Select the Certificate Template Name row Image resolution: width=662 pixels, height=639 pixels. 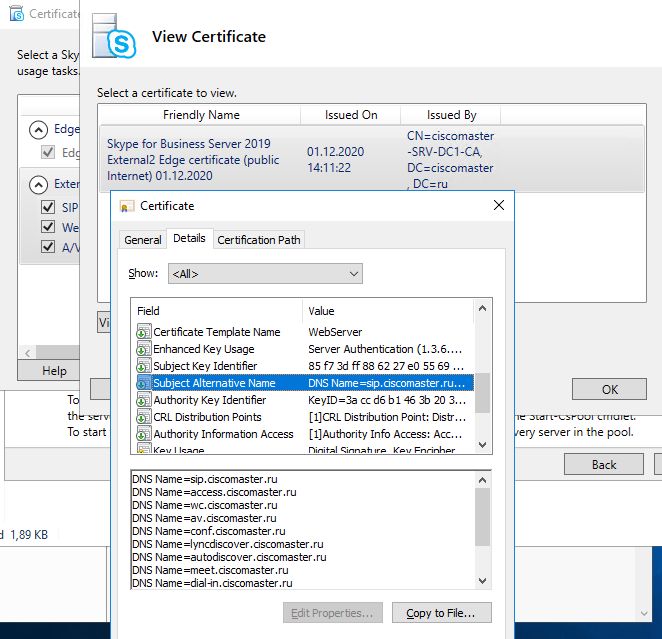pos(304,332)
